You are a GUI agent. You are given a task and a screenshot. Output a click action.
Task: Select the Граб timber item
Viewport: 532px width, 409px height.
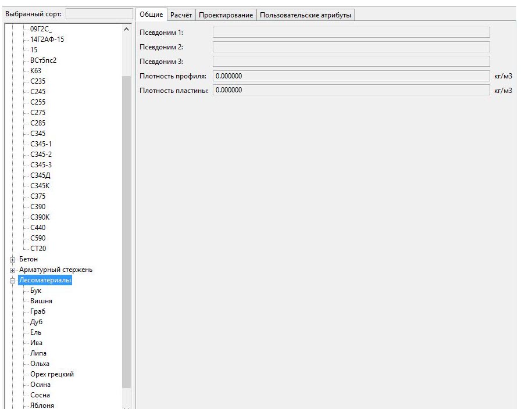tap(38, 311)
